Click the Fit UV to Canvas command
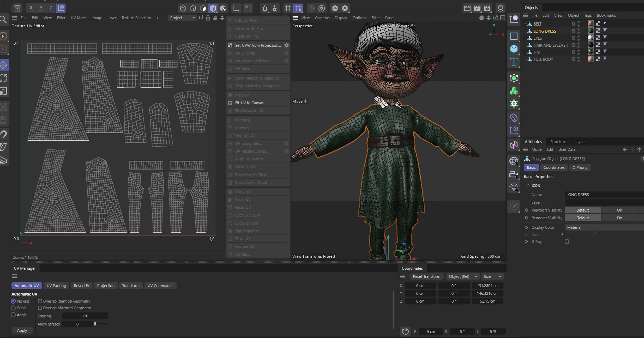644x338 pixels. point(249,103)
